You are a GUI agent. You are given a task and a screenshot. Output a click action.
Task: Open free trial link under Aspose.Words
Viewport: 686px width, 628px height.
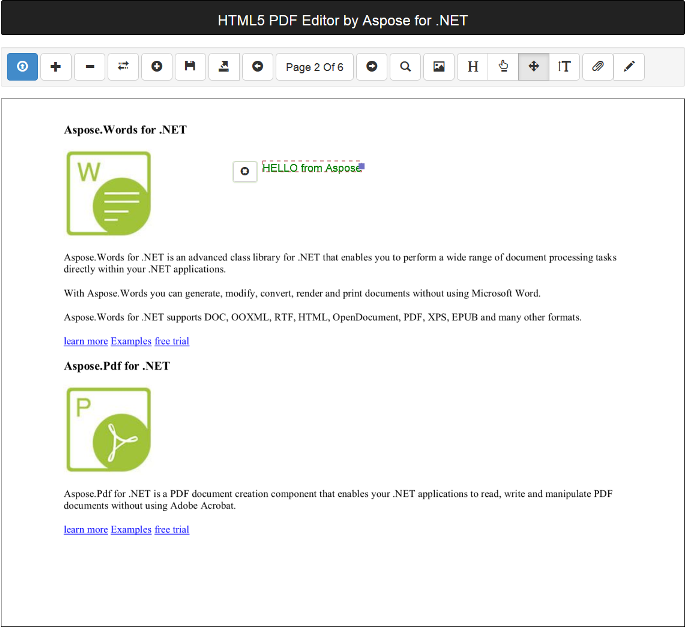point(172,341)
